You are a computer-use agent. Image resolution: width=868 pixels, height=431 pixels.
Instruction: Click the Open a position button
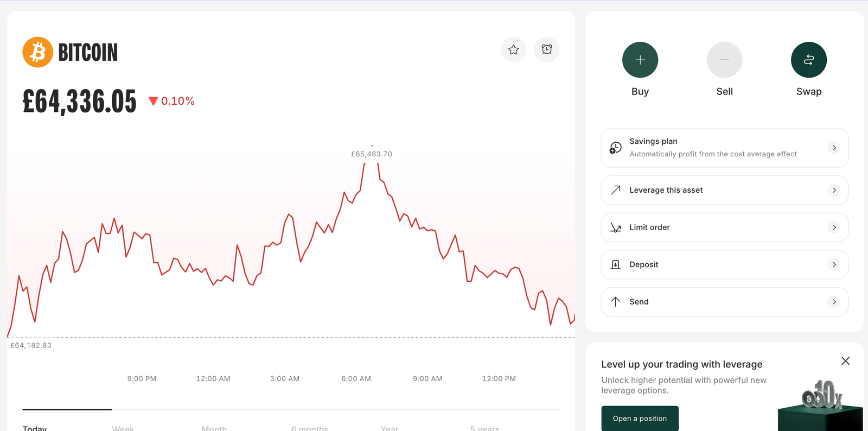coord(640,419)
